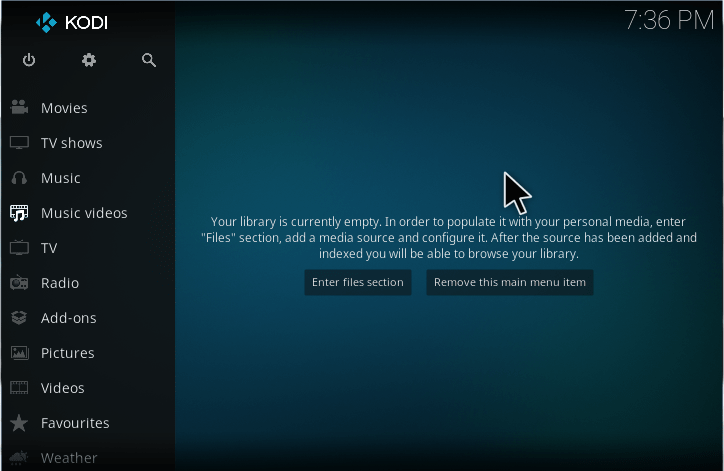Click the Videos filmstrip icon
Screen dimensions: 724x471
click(19, 388)
